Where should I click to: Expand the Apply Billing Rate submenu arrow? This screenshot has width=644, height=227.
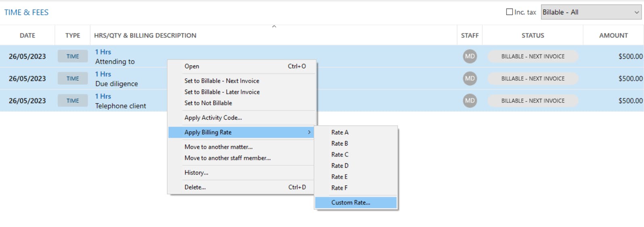click(309, 132)
